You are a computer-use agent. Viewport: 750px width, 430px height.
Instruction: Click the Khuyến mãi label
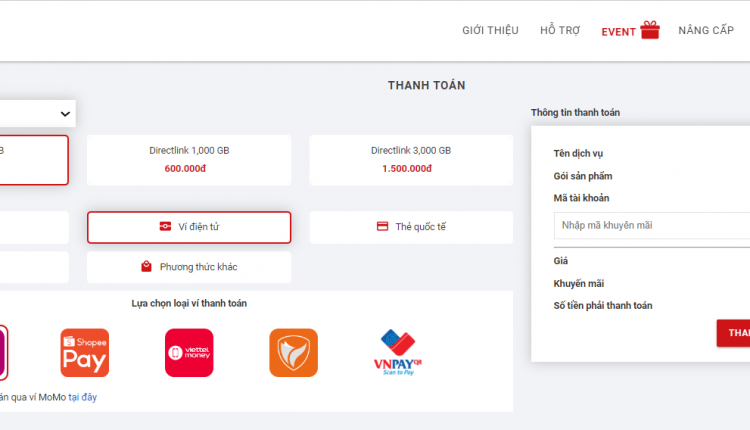(579, 284)
